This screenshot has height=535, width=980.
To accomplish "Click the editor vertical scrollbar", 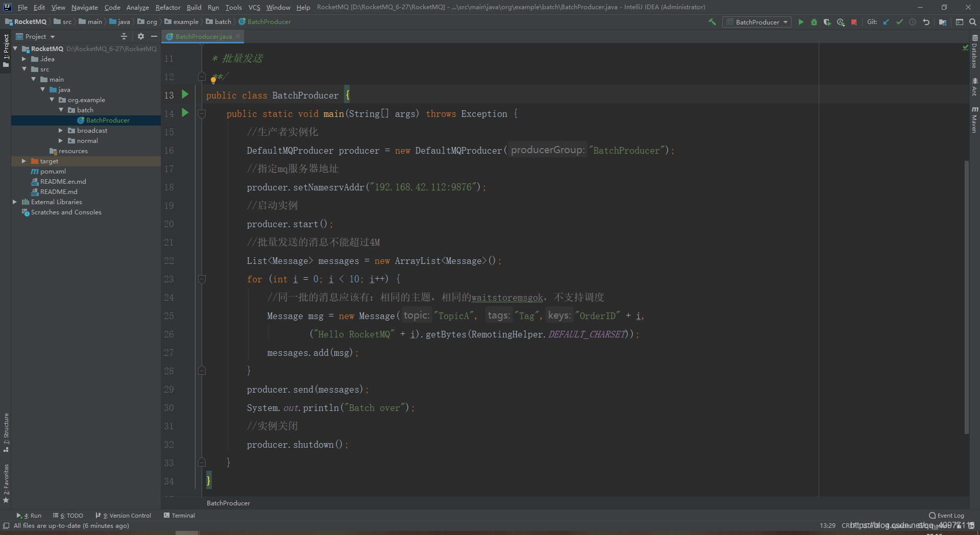I will point(966,297).
